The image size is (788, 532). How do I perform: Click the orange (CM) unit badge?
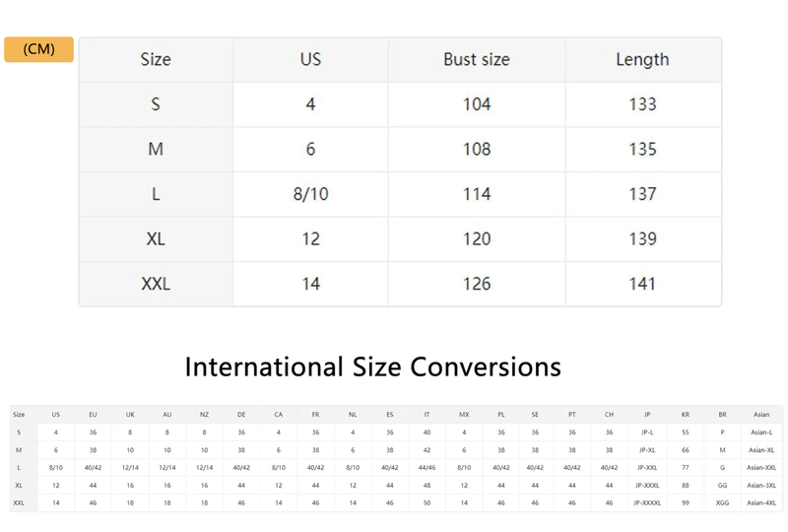coord(38,49)
